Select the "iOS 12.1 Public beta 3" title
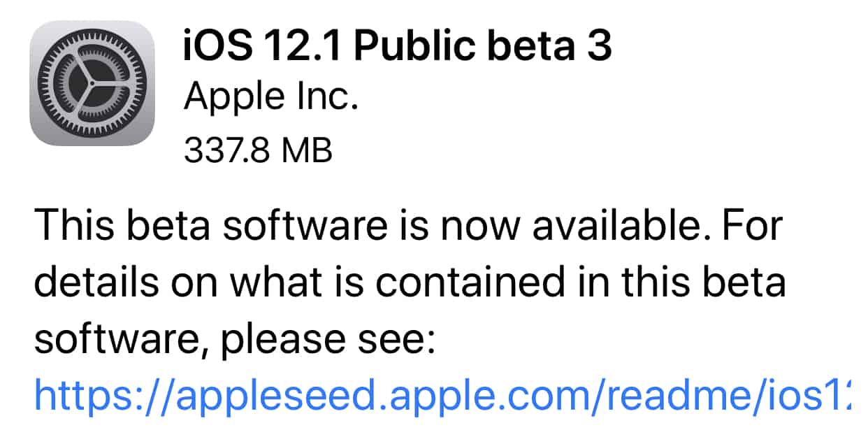The width and height of the screenshot is (868, 444). tap(397, 48)
